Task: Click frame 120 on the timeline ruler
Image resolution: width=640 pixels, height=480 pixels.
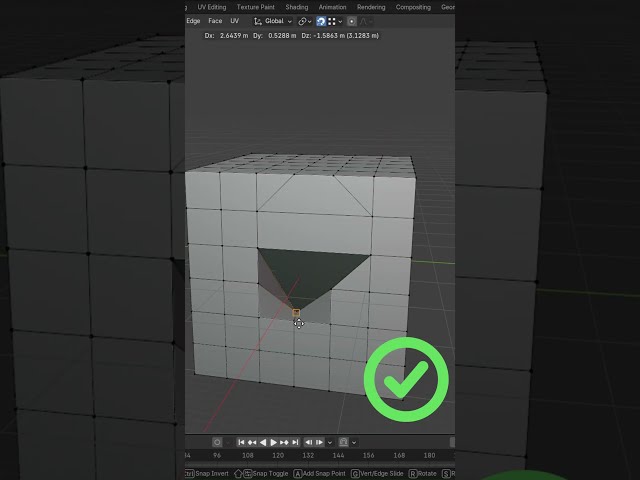Action: point(278,455)
